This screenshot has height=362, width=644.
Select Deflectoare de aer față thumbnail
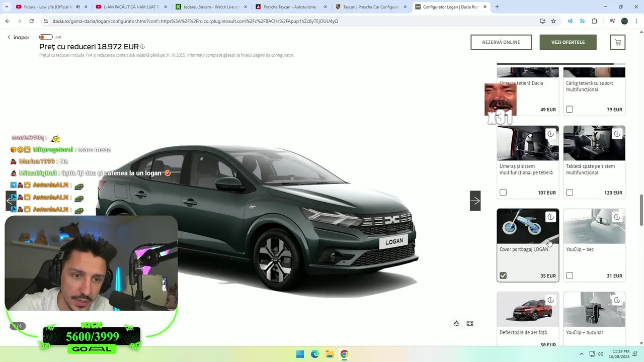point(528,309)
